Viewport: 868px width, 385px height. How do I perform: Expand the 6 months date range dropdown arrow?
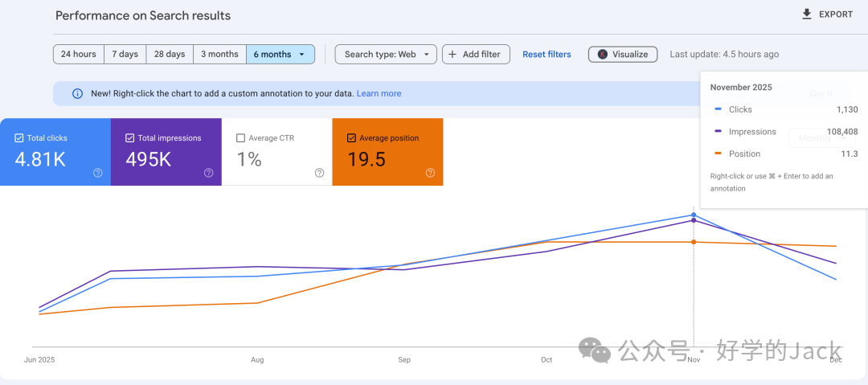tap(301, 55)
